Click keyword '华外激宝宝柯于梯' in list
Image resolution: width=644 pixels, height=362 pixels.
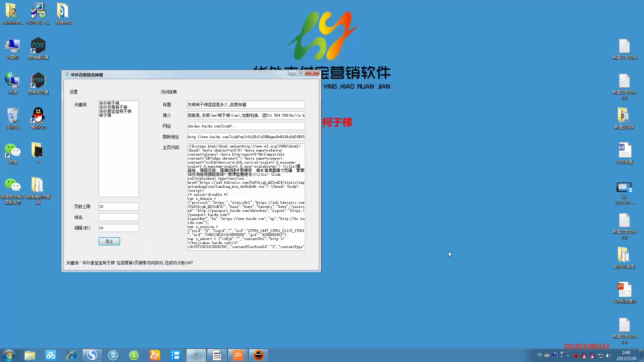pos(115,111)
